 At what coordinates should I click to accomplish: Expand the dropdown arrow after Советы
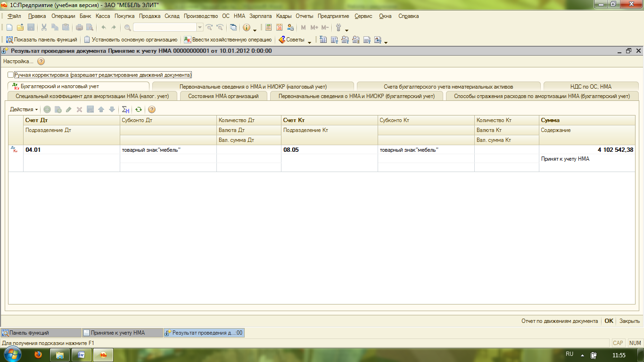tap(309, 42)
